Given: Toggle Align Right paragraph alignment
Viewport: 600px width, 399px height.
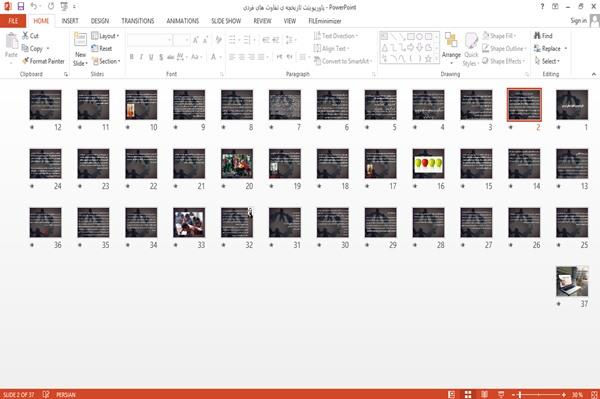Looking at the screenshot, I should point(251,57).
